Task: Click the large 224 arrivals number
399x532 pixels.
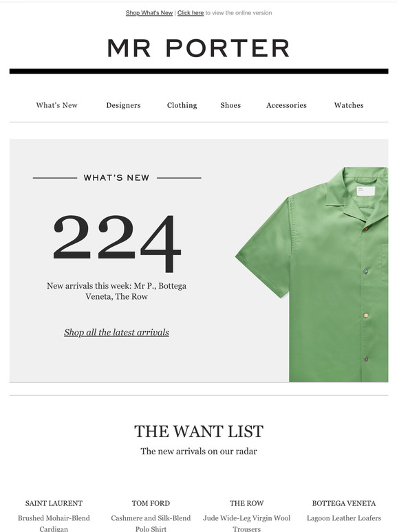Action: coord(117,243)
